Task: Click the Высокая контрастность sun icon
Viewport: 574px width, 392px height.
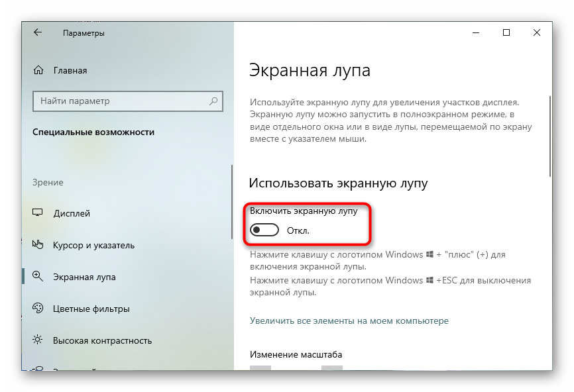Action: click(x=38, y=340)
